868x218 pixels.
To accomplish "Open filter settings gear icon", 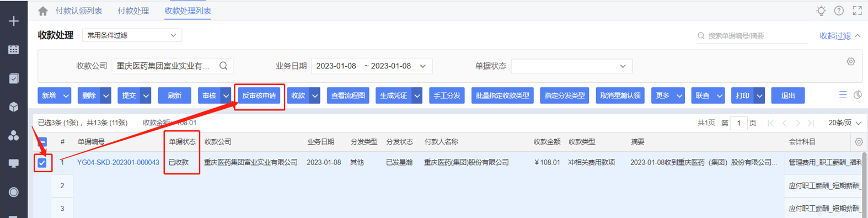I will (851, 62).
